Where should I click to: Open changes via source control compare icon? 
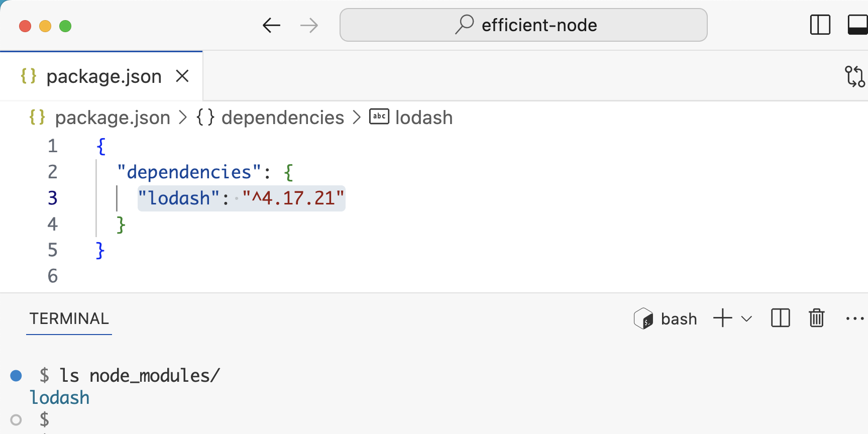854,76
